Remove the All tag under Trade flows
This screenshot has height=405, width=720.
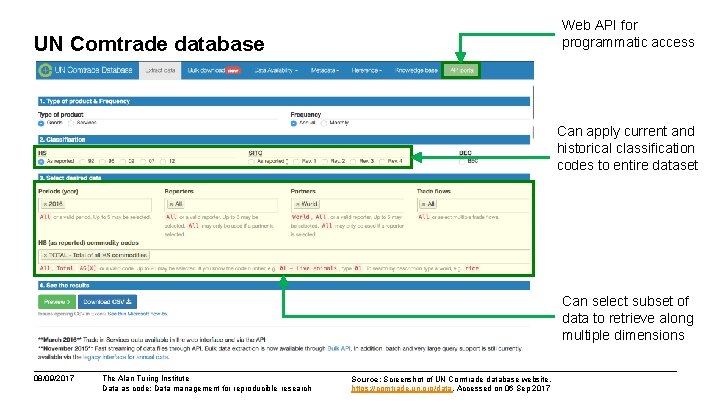point(423,204)
